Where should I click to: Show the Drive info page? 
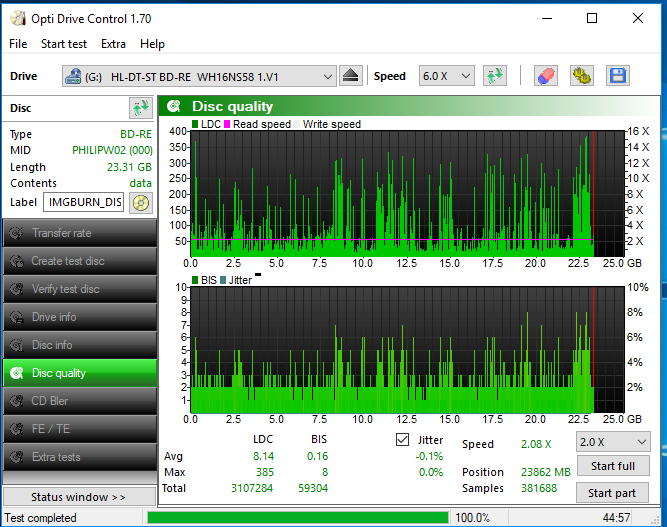click(80, 317)
